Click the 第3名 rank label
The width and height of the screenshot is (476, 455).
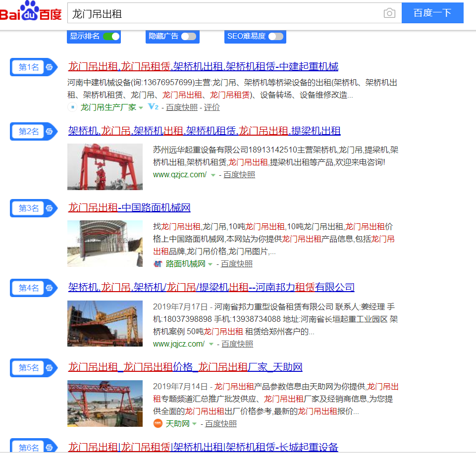coord(29,208)
